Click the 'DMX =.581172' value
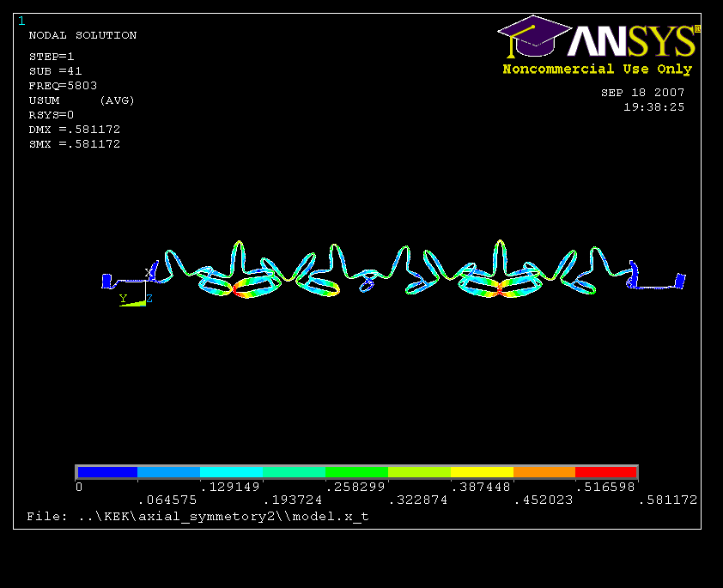This screenshot has width=723, height=588. click(x=74, y=130)
